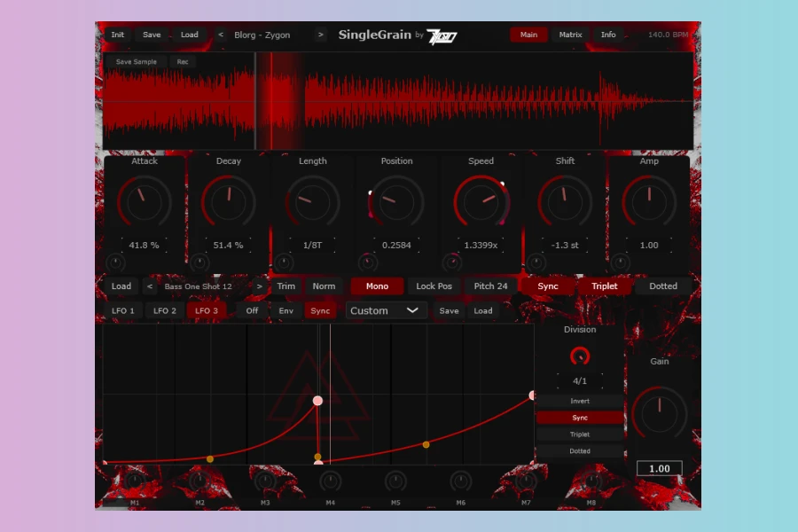Image resolution: width=798 pixels, height=532 pixels.
Task: Open the Custom shape dropdown
Action: (x=386, y=311)
